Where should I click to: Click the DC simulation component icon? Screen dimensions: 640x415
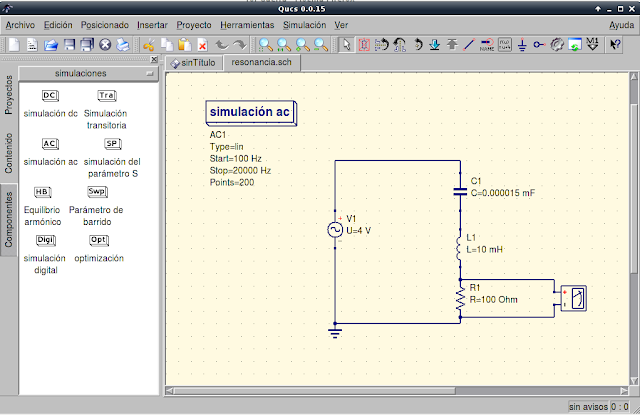pos(50,96)
